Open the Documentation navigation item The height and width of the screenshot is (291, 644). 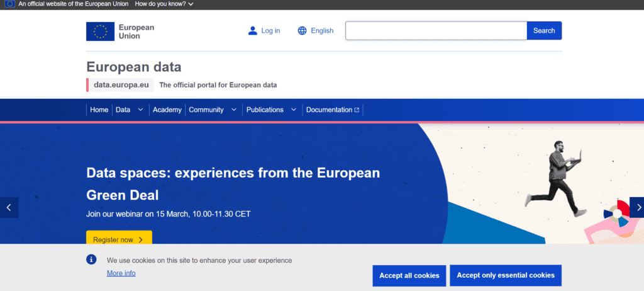click(x=333, y=110)
